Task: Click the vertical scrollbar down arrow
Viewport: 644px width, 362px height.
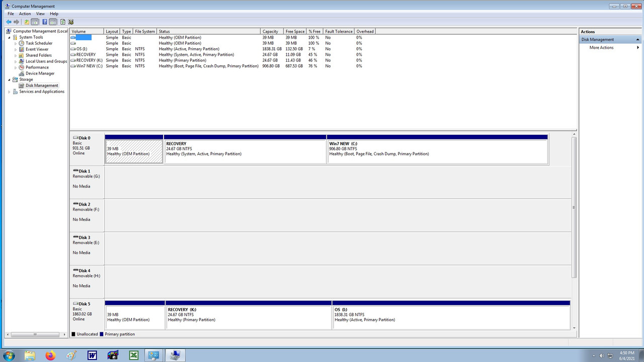Action: (574, 327)
